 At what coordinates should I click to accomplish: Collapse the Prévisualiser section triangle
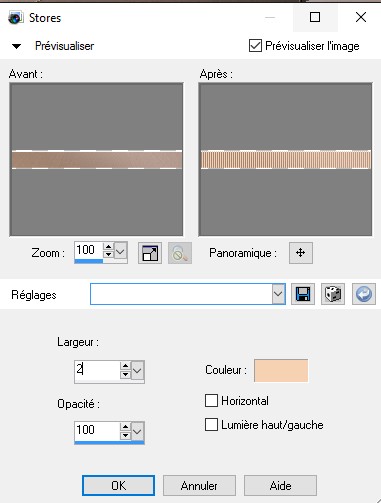tap(16, 46)
